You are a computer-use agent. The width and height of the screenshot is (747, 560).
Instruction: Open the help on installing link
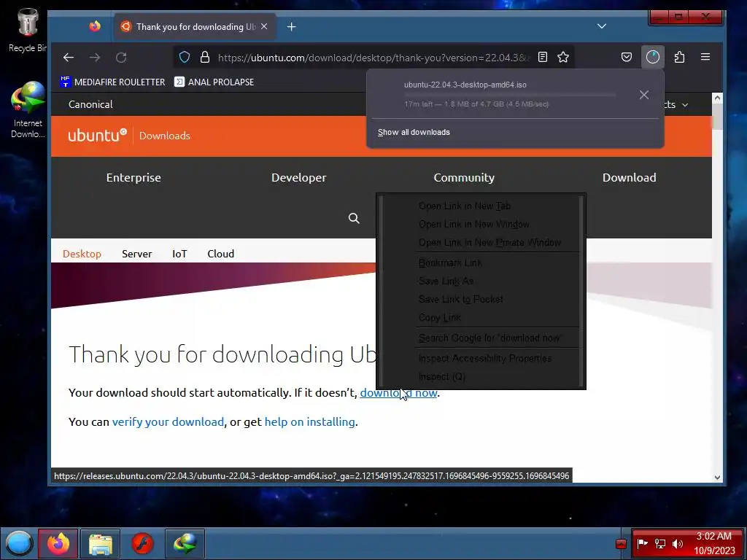[309, 422]
